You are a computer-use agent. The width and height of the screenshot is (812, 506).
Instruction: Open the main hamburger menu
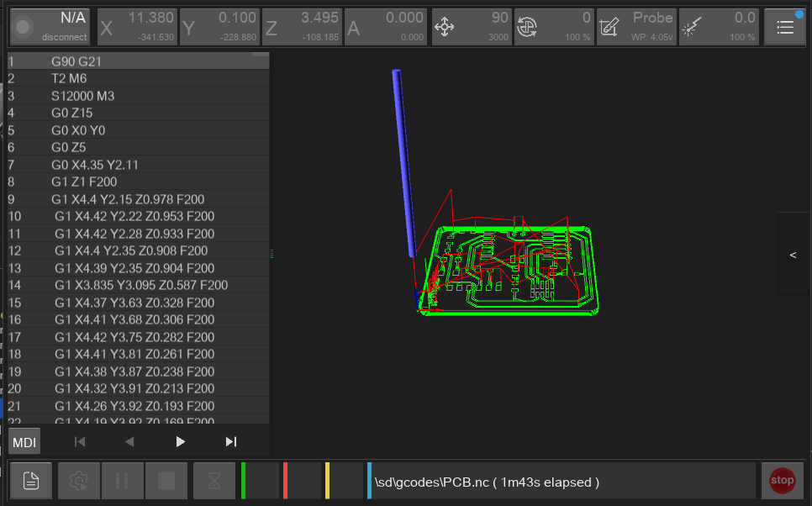point(785,27)
